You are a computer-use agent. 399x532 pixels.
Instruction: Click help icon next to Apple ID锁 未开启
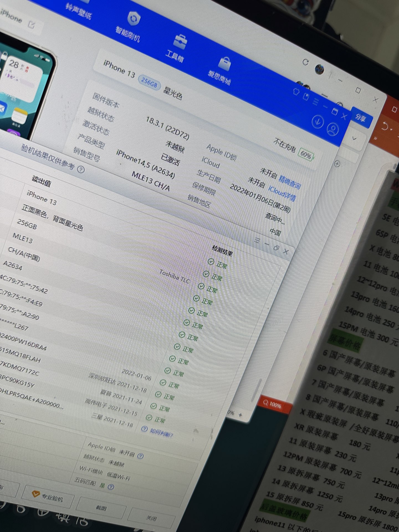tap(140, 456)
